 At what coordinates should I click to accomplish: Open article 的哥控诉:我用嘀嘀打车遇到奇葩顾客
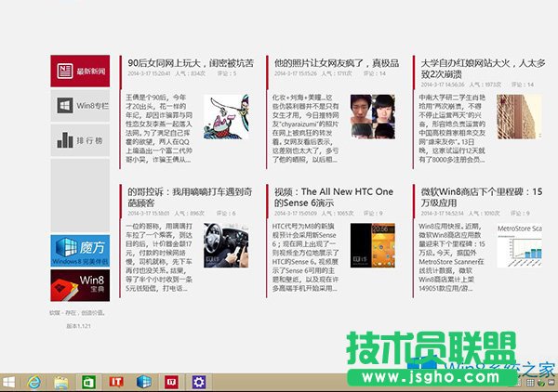190,197
